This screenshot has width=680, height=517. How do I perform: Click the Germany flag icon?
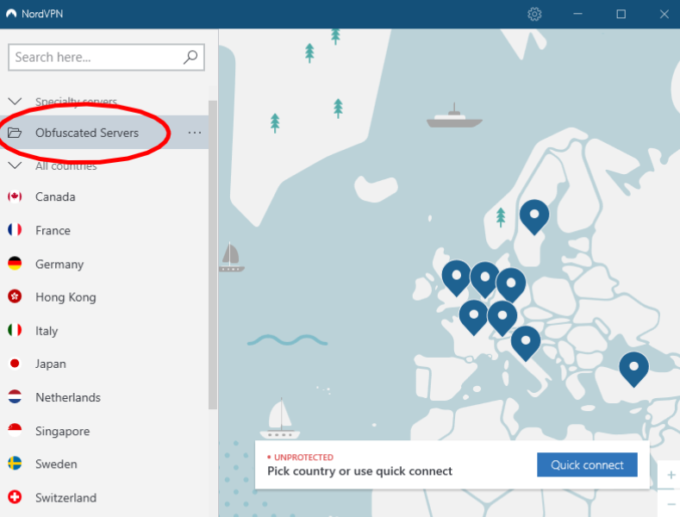click(15, 263)
